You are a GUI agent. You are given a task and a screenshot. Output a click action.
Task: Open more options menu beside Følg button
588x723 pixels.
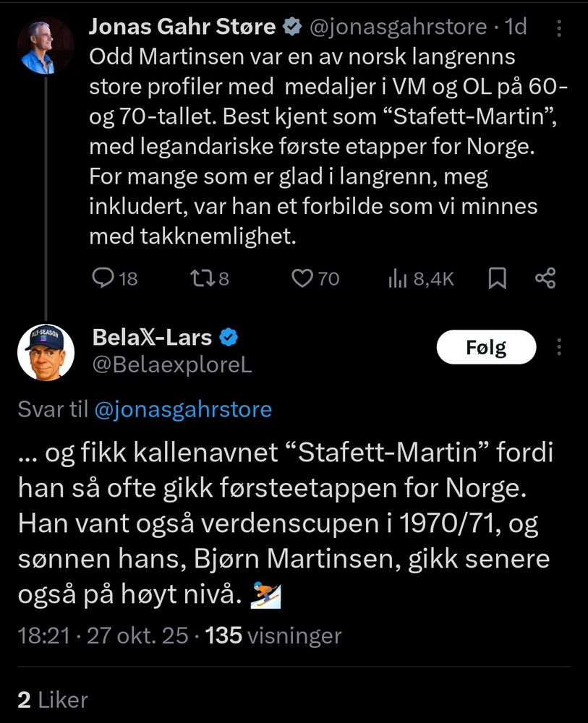(558, 348)
